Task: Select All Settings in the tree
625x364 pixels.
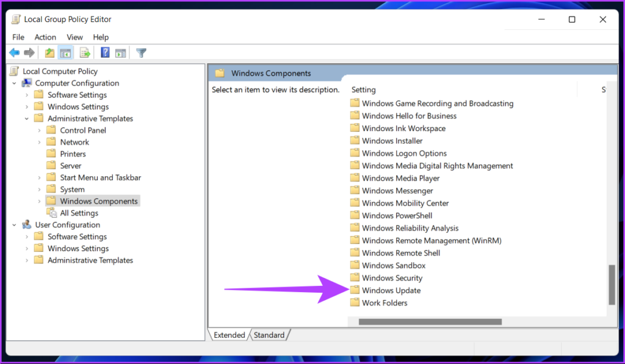Action: [79, 213]
